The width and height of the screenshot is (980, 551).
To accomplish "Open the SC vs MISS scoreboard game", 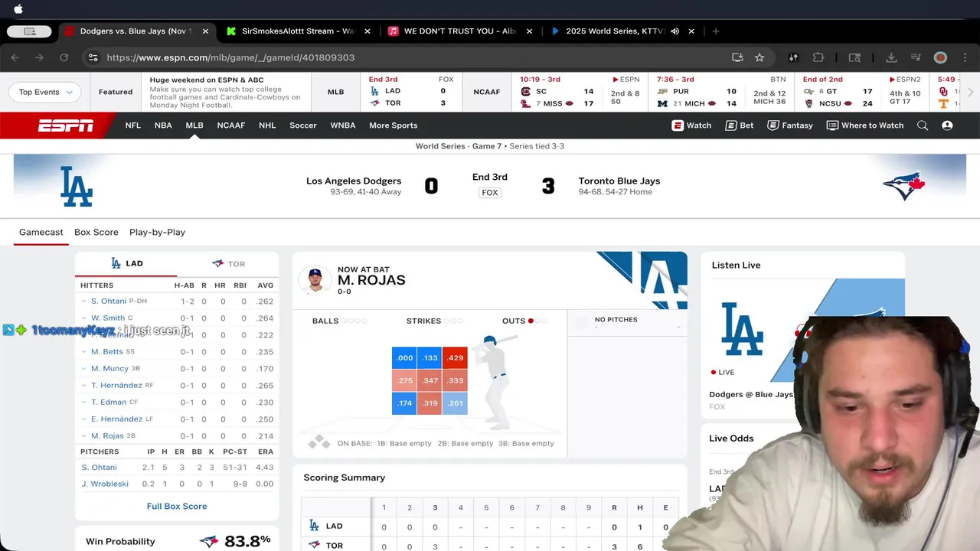I will (580, 92).
